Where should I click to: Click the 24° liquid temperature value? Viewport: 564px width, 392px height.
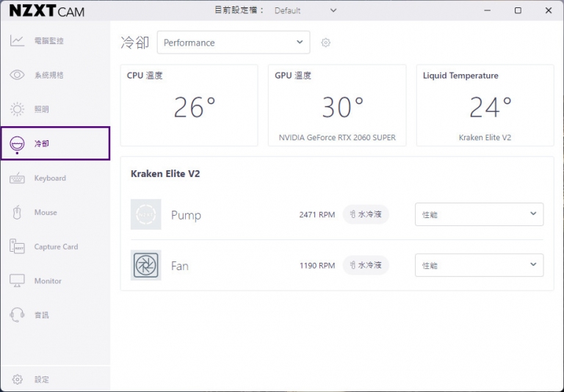tap(491, 107)
